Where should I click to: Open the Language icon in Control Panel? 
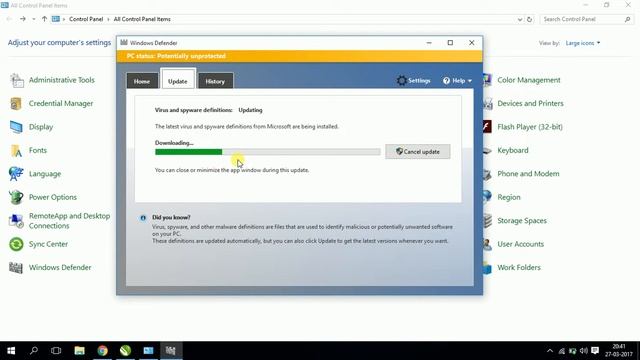(x=16, y=174)
